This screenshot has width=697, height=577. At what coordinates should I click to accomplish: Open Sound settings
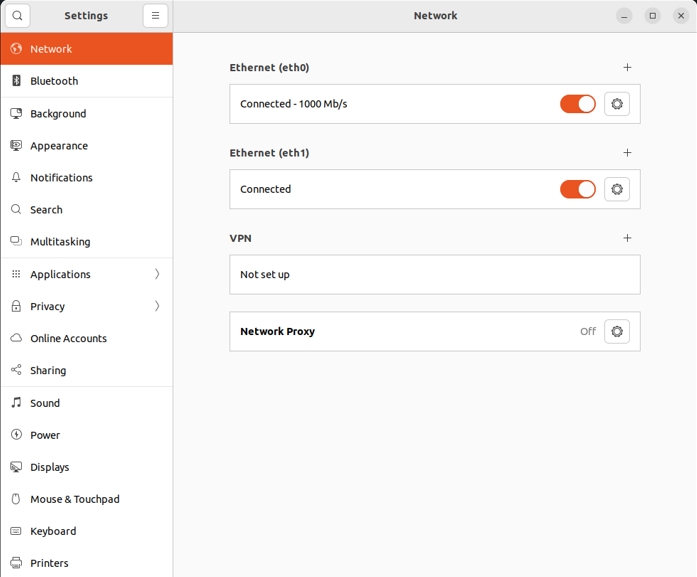click(87, 403)
